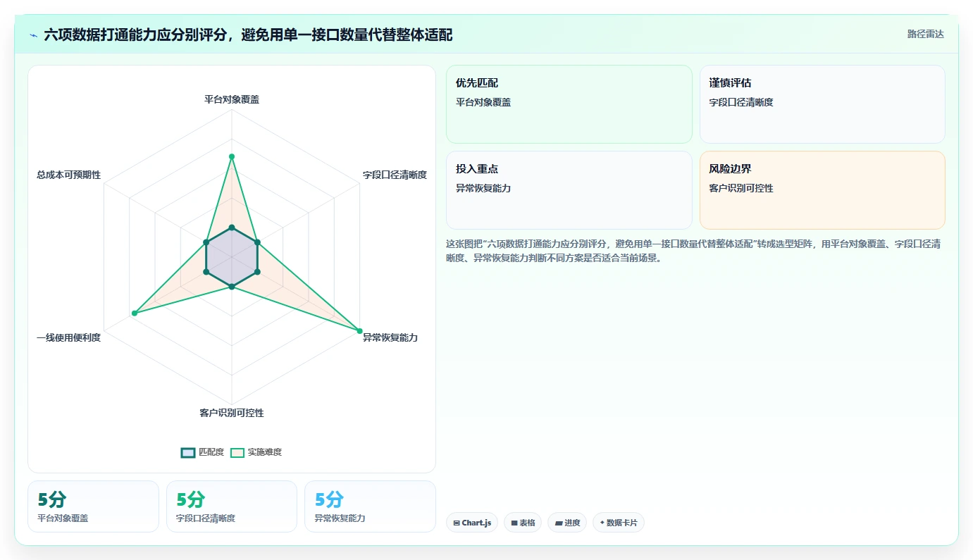Click the 实施难度 legend color box

pos(237,452)
